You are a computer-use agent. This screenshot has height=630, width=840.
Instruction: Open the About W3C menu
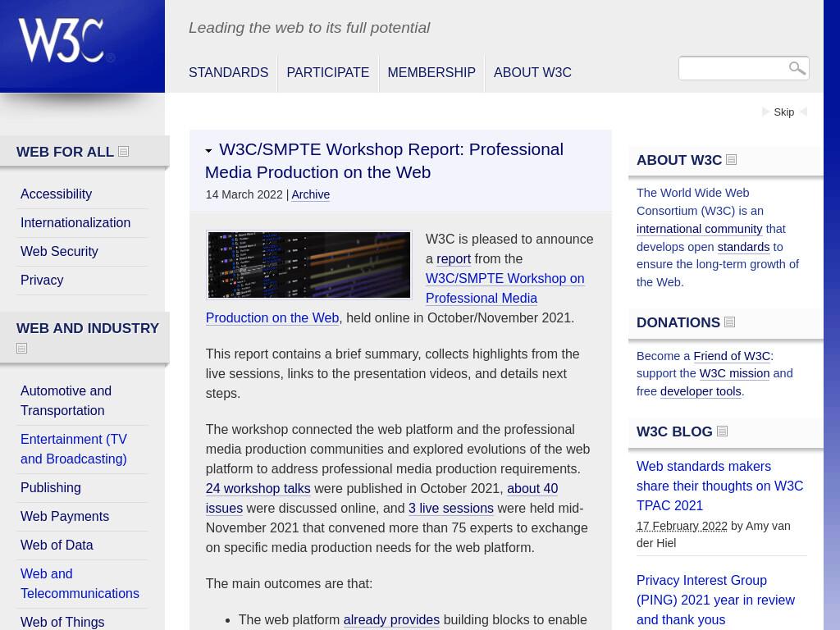[532, 72]
